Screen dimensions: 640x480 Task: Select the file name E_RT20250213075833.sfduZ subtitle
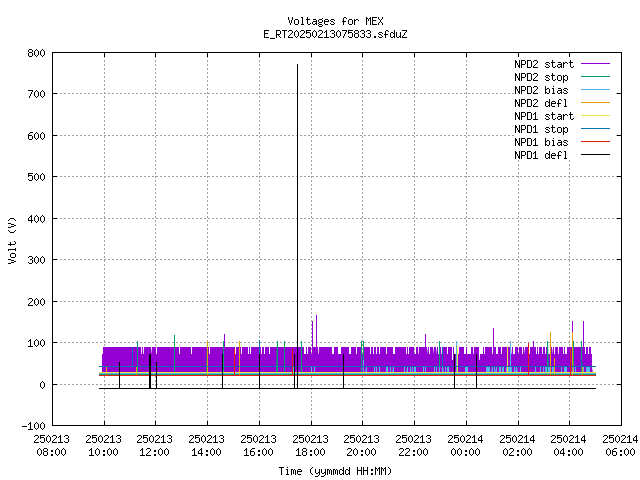(335, 34)
